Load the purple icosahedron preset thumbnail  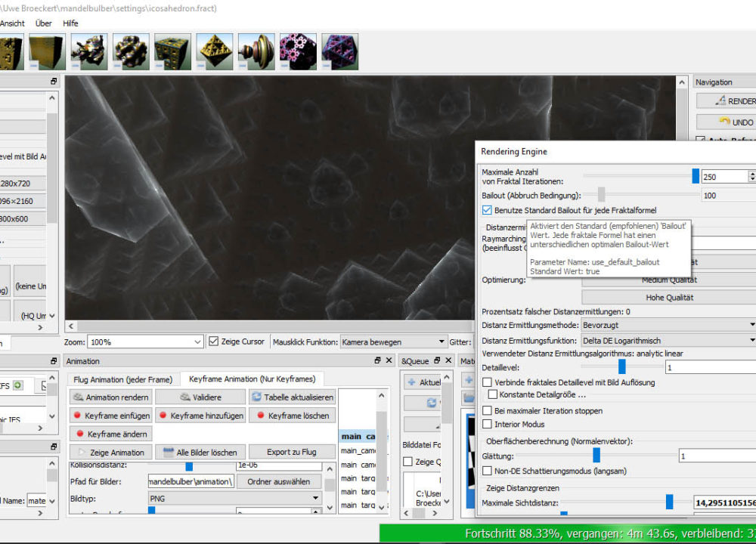tap(340, 51)
